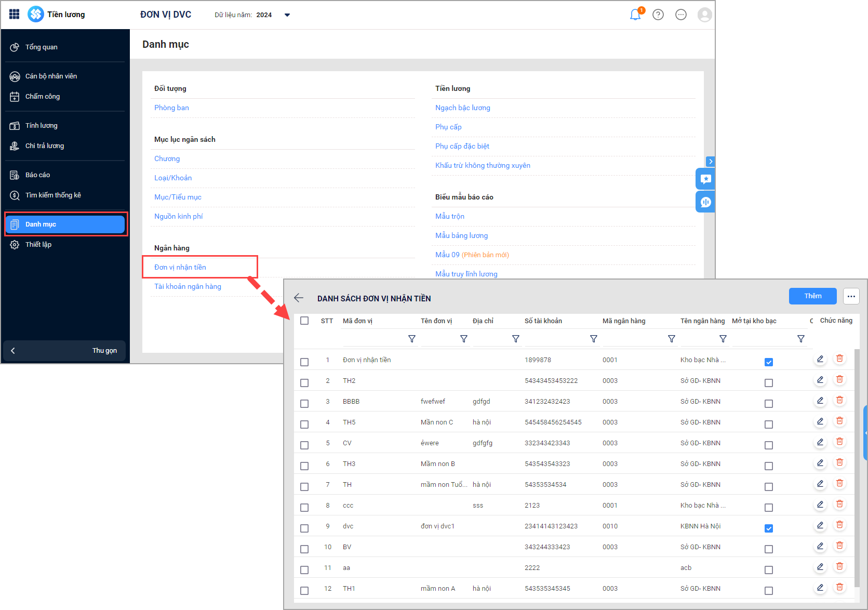Image resolution: width=868 pixels, height=610 pixels.
Task: Click the Mã đơn vị filter input field
Action: (375, 339)
